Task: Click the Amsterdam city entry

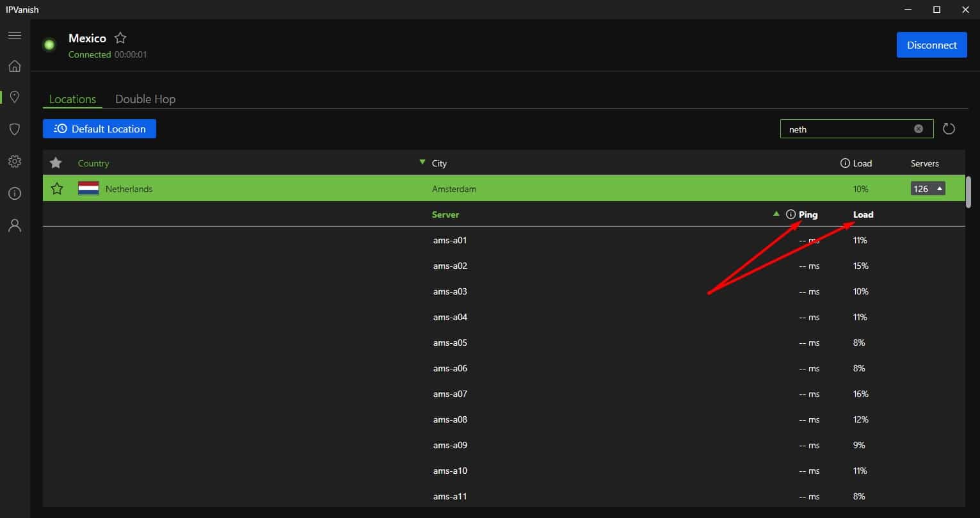Action: 454,189
